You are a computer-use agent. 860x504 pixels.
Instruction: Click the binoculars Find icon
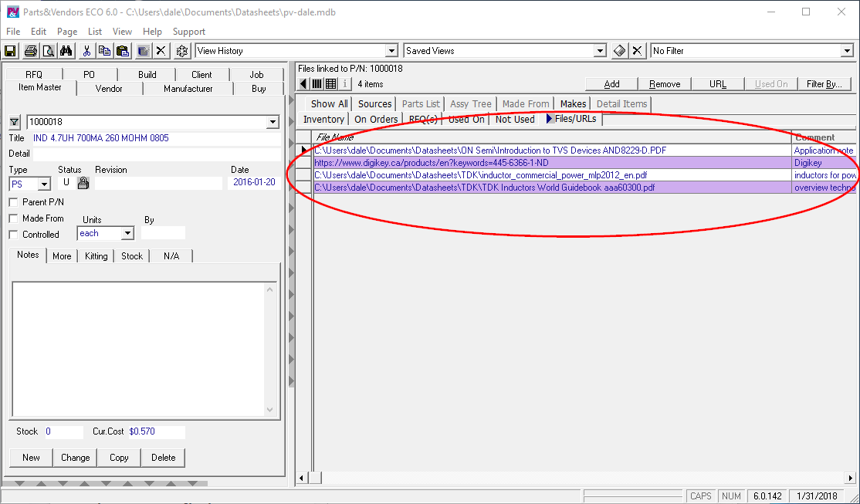click(66, 51)
